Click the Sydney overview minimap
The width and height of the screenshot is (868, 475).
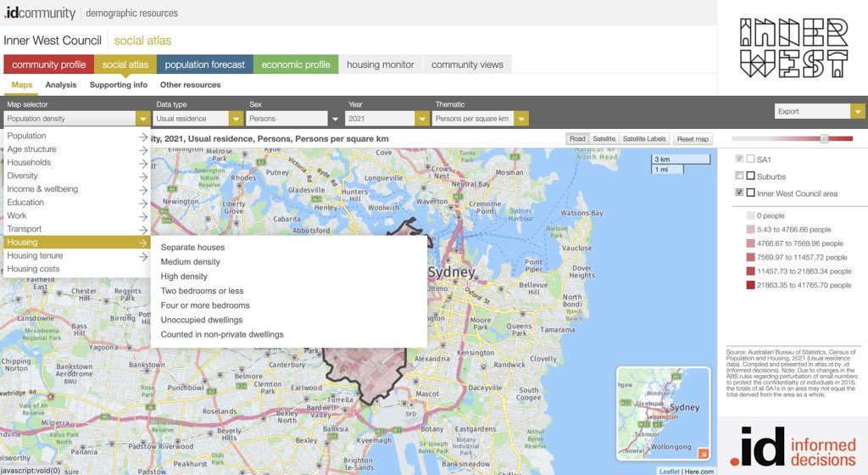tap(663, 413)
